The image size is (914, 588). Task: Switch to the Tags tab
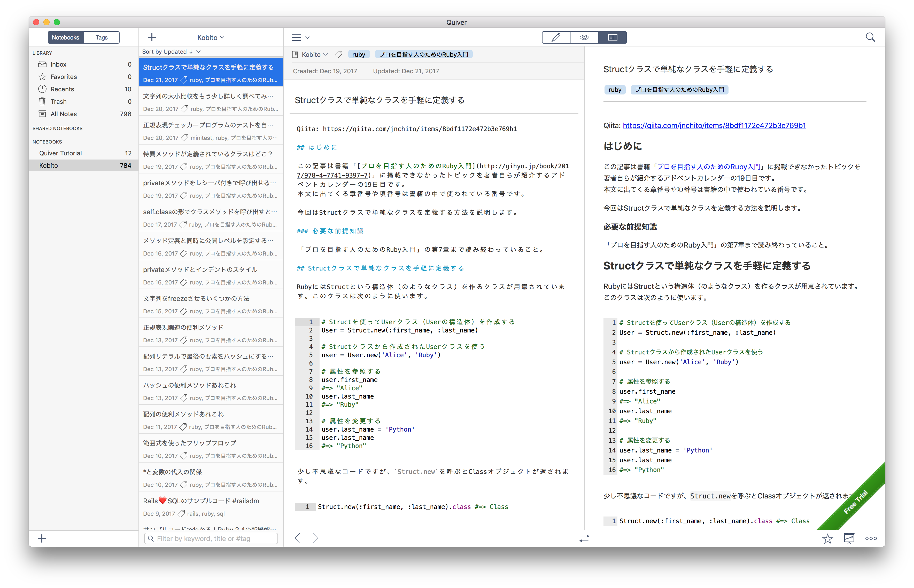click(x=101, y=37)
